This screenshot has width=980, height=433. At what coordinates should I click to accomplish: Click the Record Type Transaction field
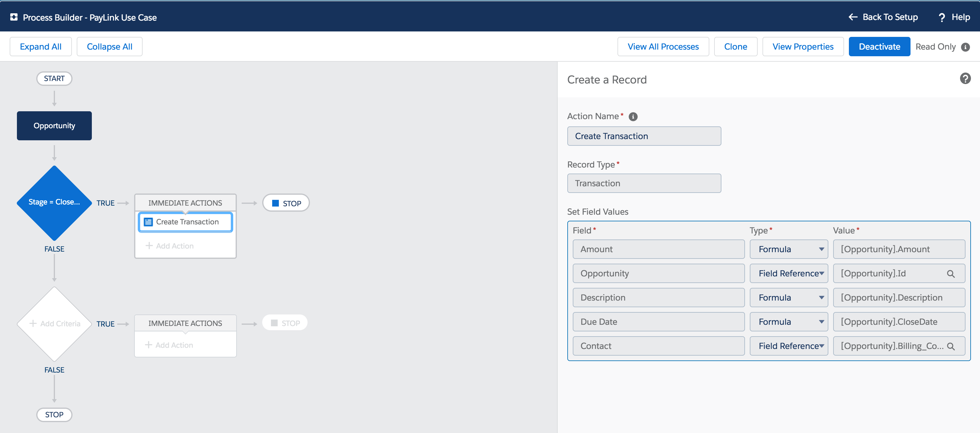pyautogui.click(x=644, y=184)
